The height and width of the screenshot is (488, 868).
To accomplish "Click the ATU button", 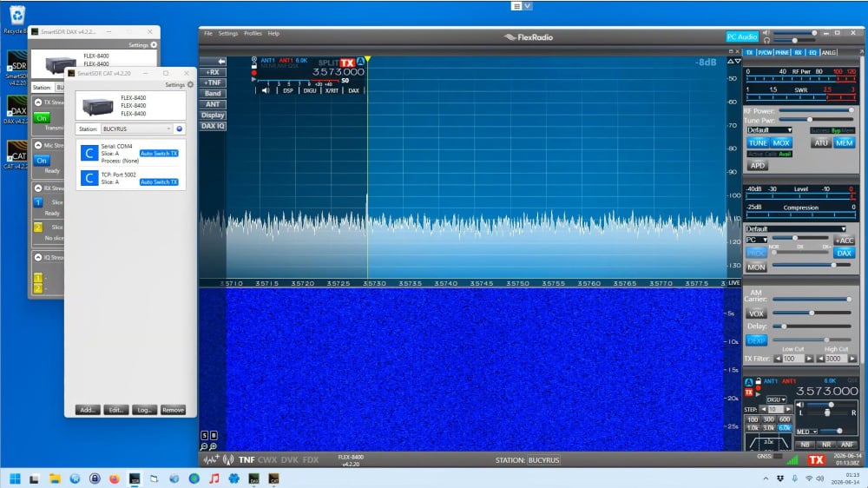I will (821, 143).
